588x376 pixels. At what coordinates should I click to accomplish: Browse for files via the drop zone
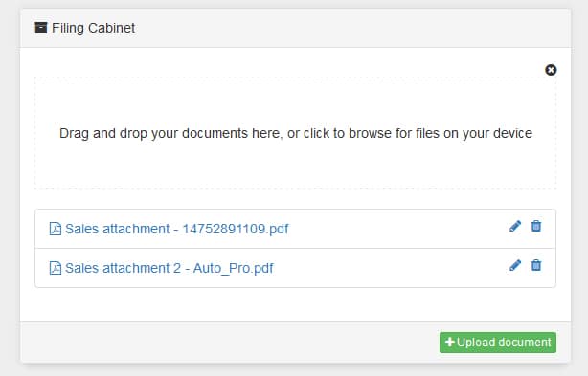[x=296, y=133]
